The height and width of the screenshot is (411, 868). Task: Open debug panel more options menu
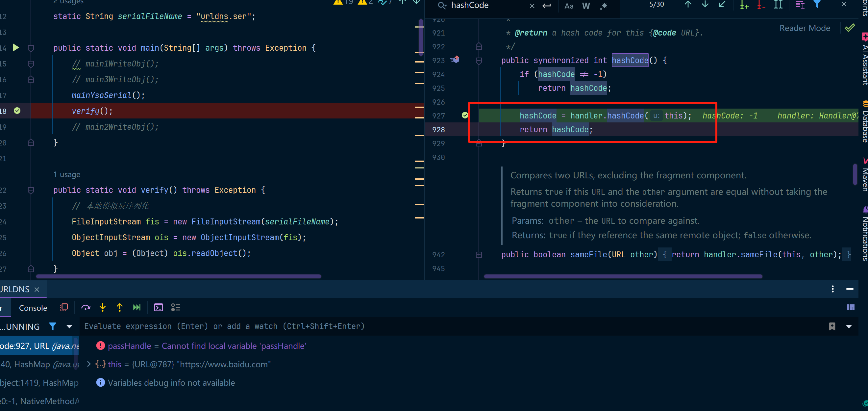[832, 289]
